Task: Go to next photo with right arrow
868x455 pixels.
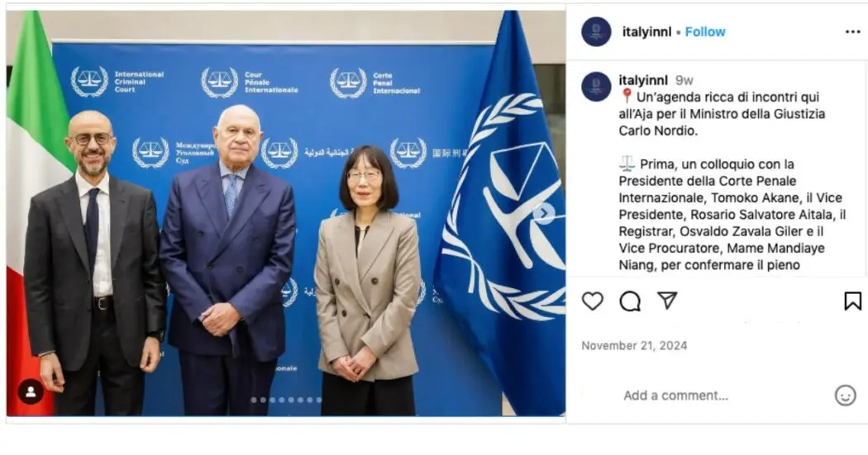Action: coord(544,213)
